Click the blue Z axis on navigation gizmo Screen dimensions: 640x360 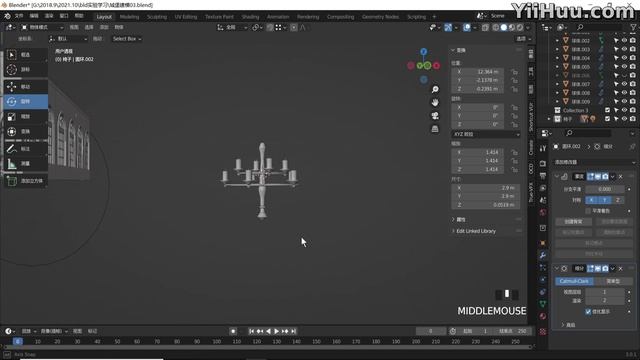tap(424, 52)
